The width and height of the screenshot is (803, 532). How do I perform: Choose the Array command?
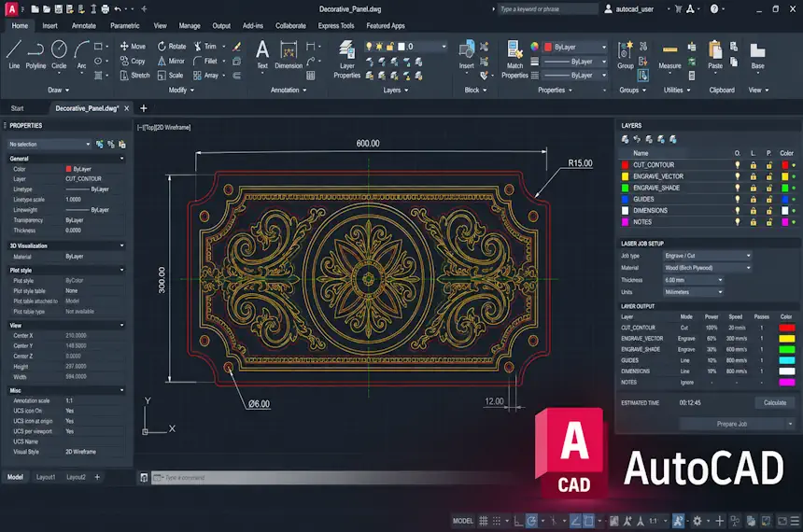(205, 76)
